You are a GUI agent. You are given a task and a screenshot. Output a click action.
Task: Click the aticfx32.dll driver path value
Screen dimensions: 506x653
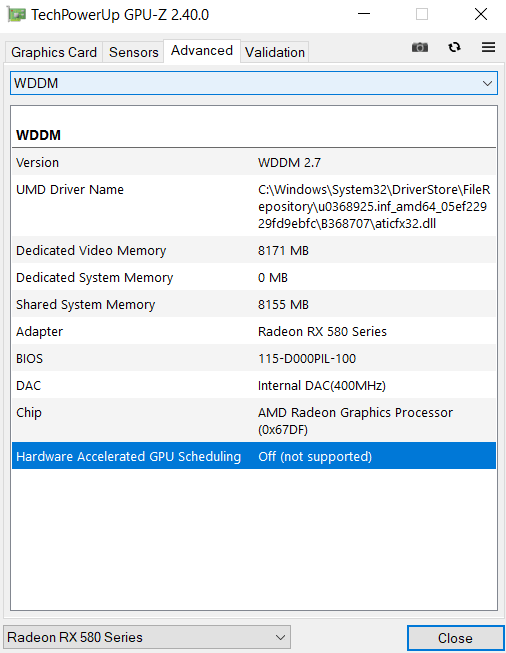(x=374, y=207)
